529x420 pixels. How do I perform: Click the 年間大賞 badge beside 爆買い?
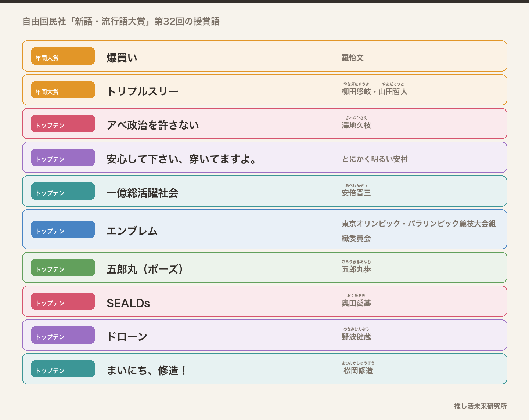tap(63, 56)
